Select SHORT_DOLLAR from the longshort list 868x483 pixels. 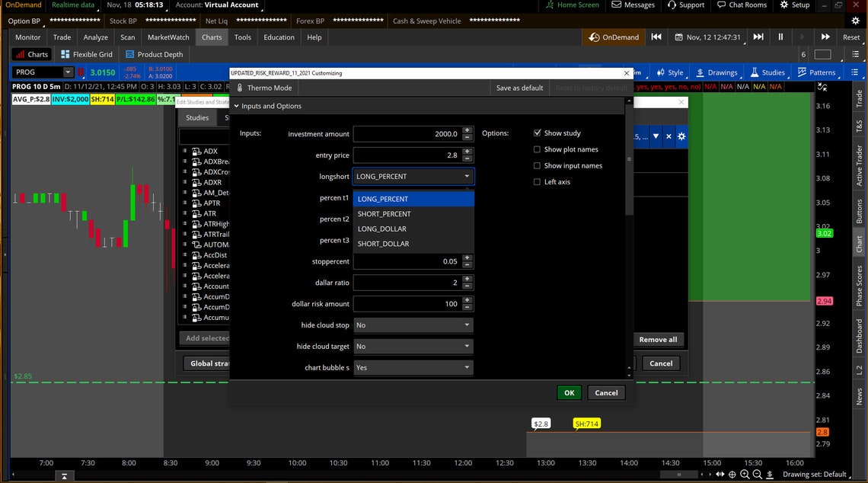tap(385, 243)
